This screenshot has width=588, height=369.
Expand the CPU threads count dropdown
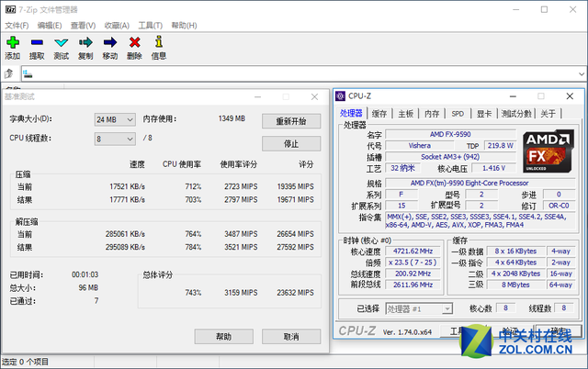coord(115,139)
